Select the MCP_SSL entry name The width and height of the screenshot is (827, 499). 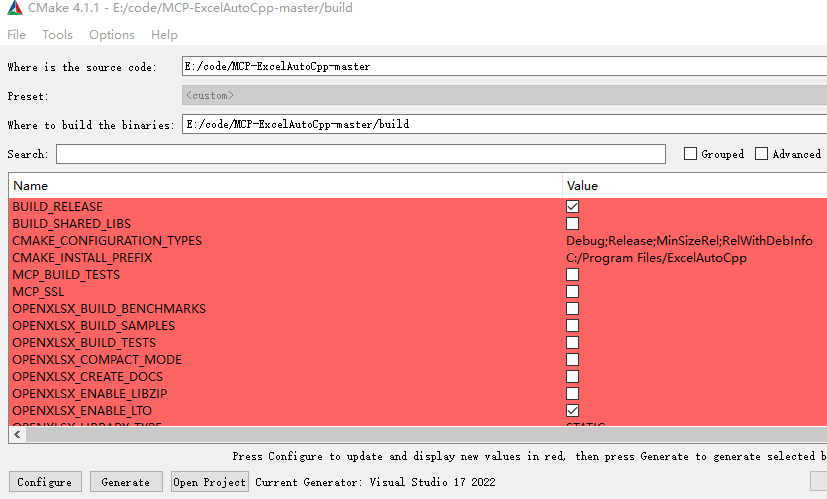coord(38,292)
